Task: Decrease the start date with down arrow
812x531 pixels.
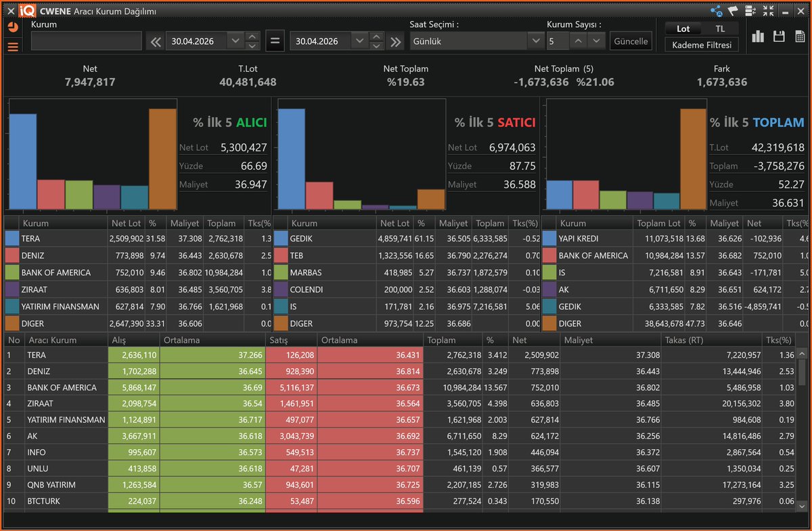Action: pos(252,46)
